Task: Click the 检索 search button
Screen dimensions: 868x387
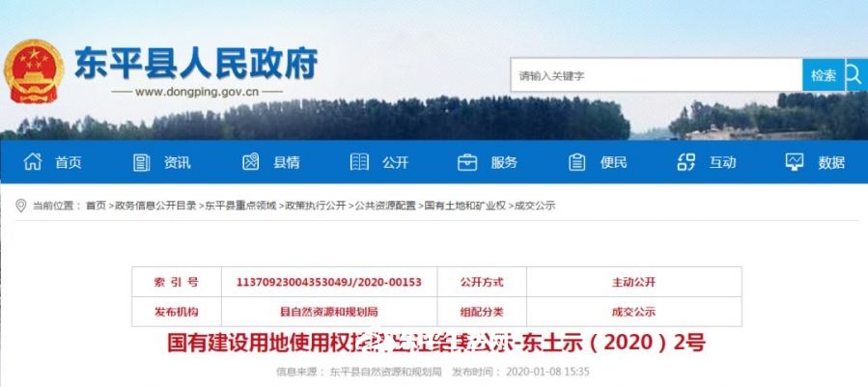Action: point(824,75)
